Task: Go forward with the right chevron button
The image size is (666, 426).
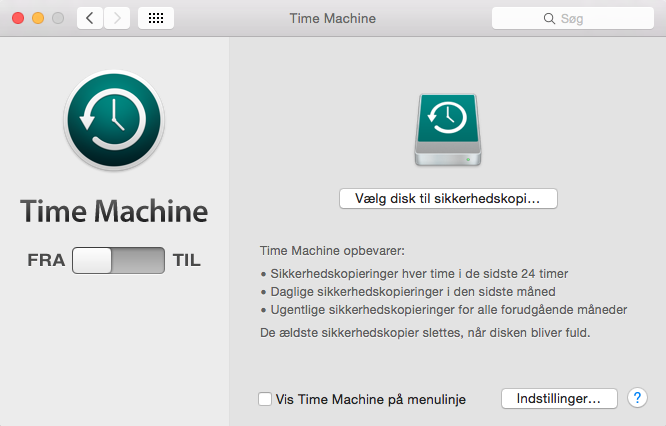Action: coord(117,18)
